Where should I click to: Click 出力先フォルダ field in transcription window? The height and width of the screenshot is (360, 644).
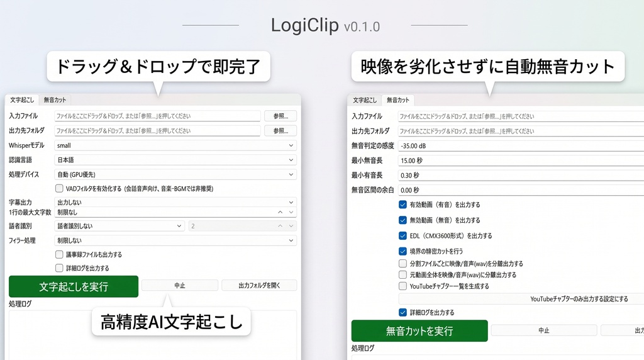(157, 131)
